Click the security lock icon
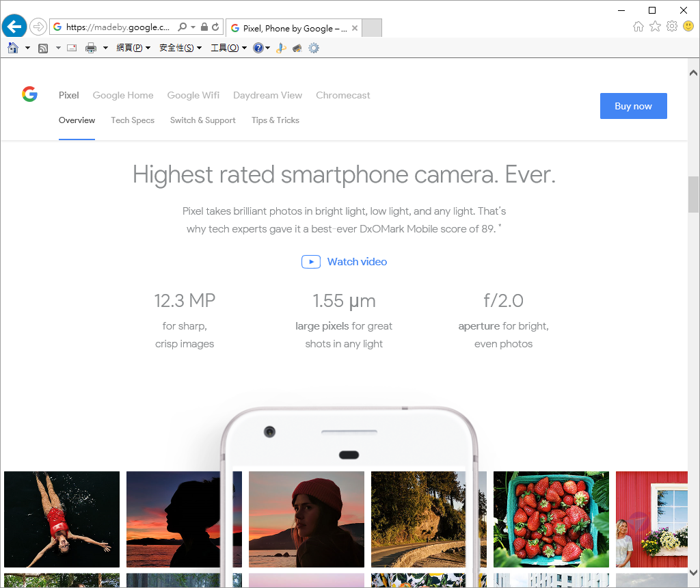This screenshot has width=700, height=588. 204,27
